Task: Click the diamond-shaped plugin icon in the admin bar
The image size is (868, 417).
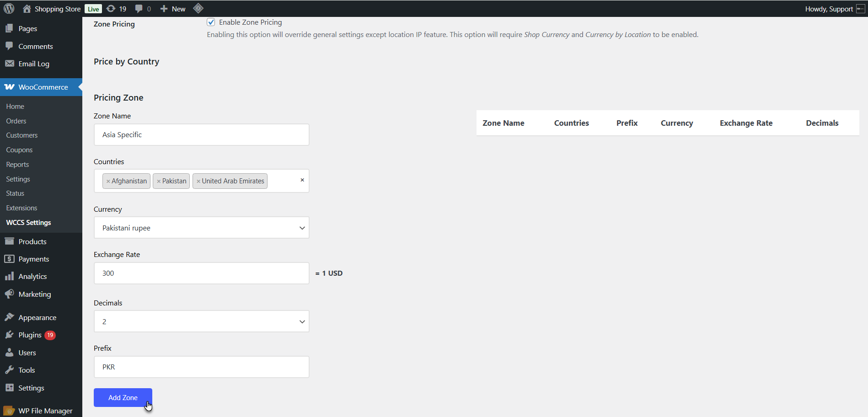Action: pos(198,8)
